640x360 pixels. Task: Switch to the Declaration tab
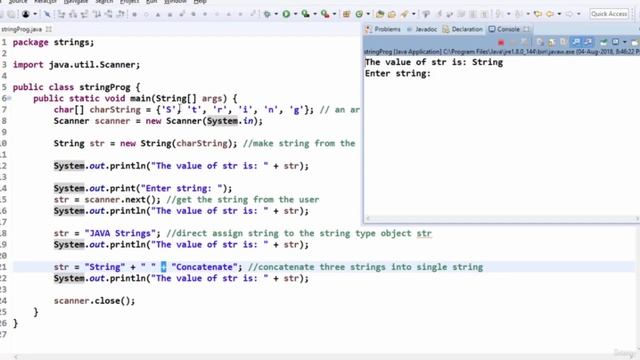point(462,29)
